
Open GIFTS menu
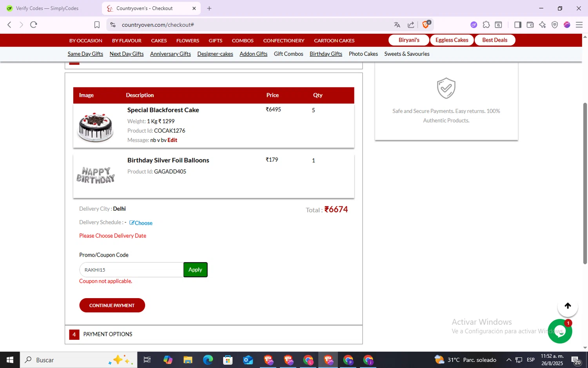(x=215, y=40)
